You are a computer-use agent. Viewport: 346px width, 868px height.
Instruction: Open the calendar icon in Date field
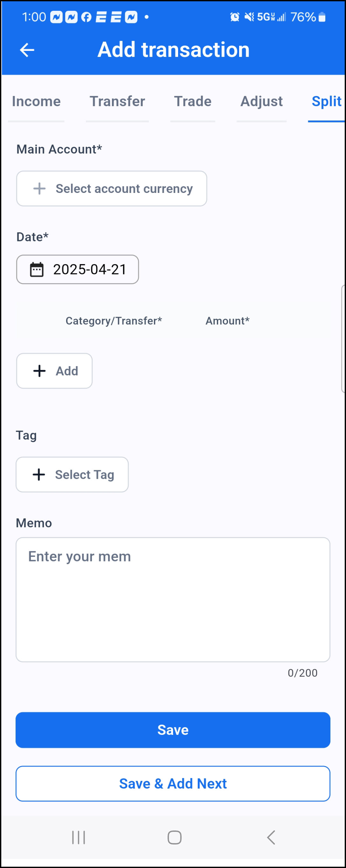coord(37,270)
